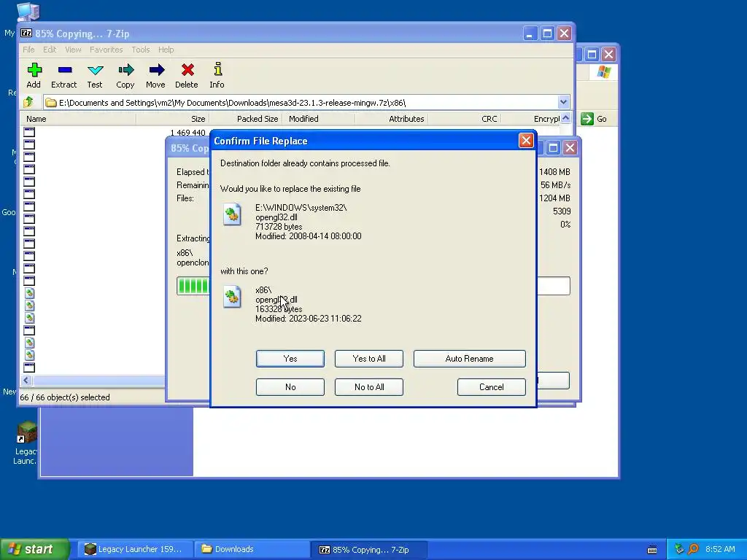The image size is (747, 560).
Task: Open the Edit menu
Action: 50,50
